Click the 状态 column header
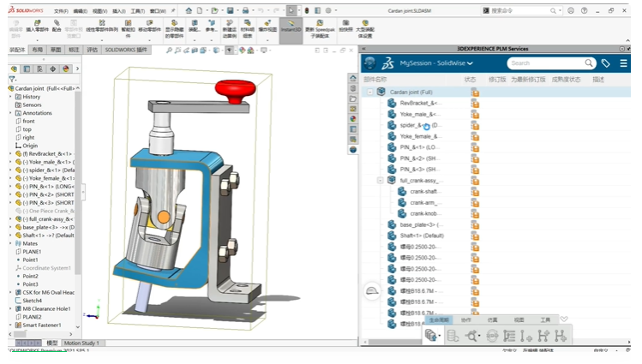The width and height of the screenshot is (642, 364). point(470,80)
